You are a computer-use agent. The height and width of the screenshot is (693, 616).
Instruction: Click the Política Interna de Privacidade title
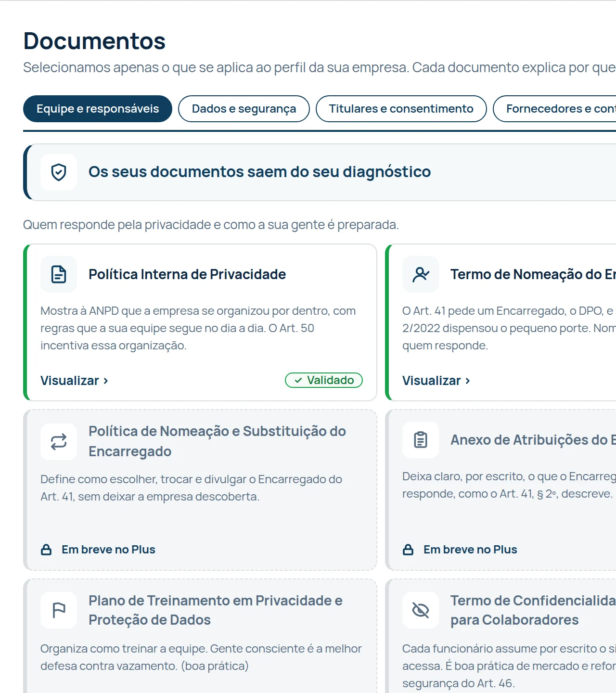pos(187,274)
